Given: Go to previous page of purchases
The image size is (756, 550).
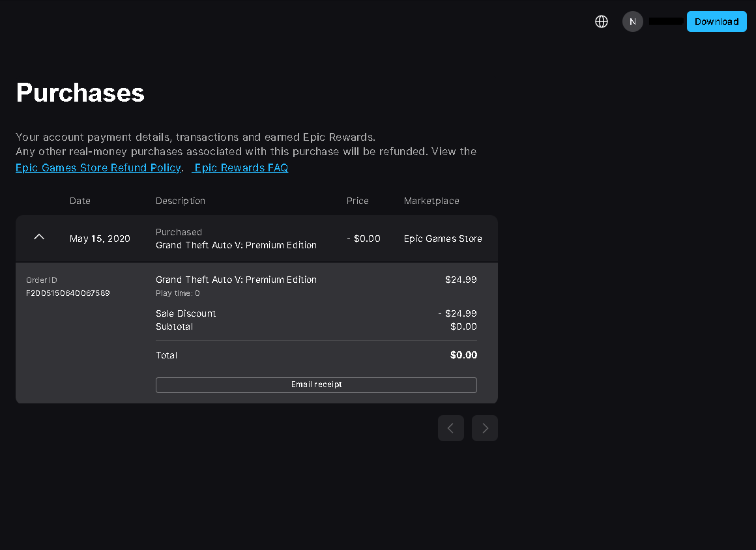Looking at the screenshot, I should [x=451, y=428].
